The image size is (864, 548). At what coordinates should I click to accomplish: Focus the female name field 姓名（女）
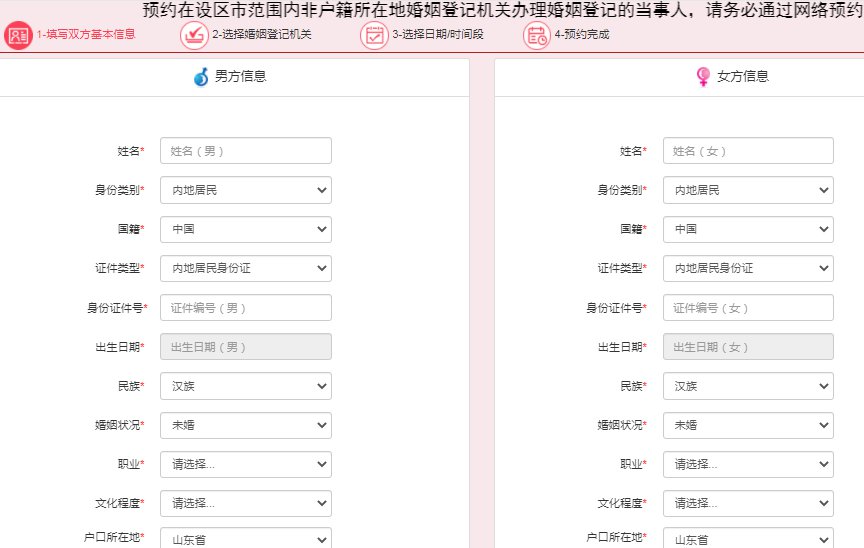tap(748, 151)
